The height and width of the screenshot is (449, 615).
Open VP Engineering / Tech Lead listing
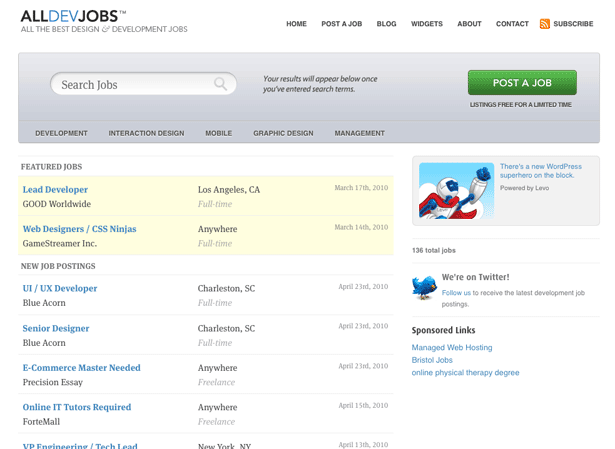coord(80,446)
